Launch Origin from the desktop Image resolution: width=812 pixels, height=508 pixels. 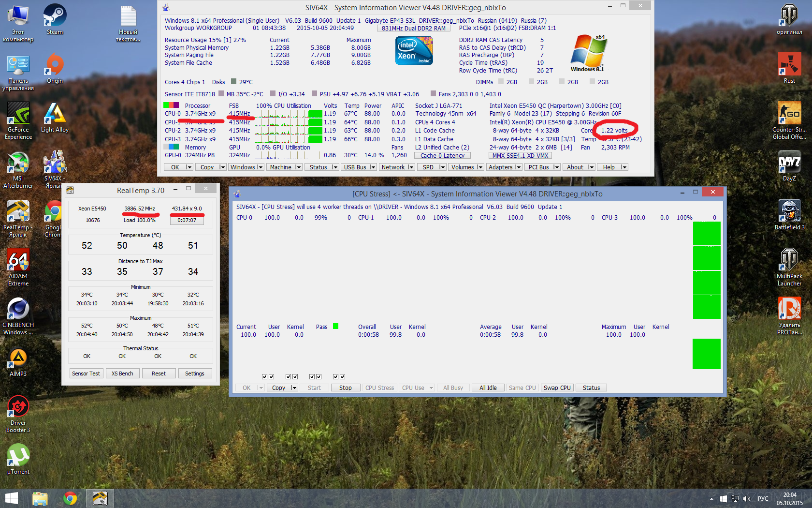pos(55,68)
